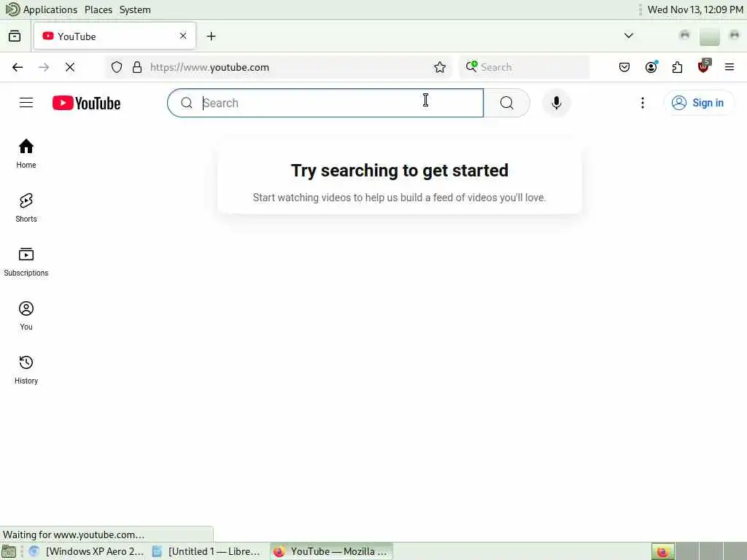Open YouTube settings three-dot menu
This screenshot has height=560, width=747.
pyautogui.click(x=643, y=103)
